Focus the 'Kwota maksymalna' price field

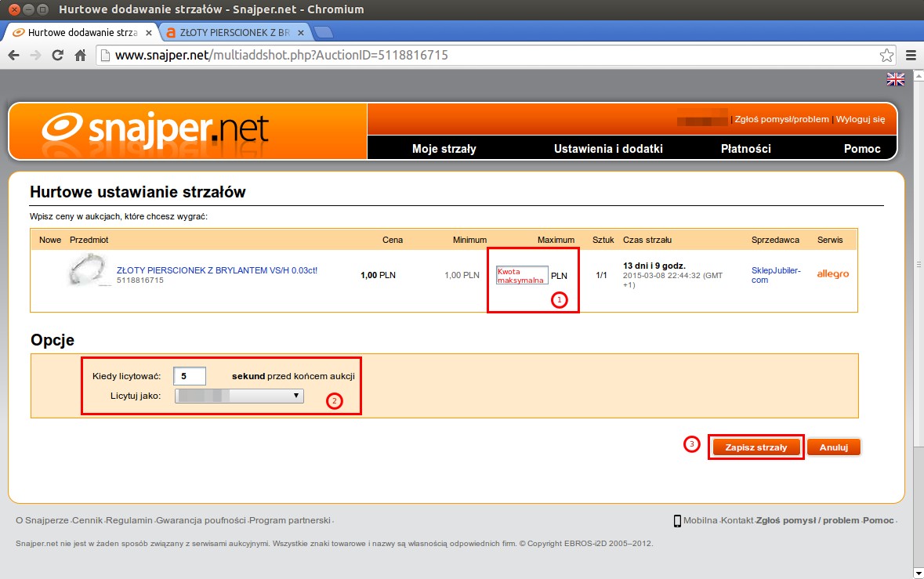[x=521, y=275]
